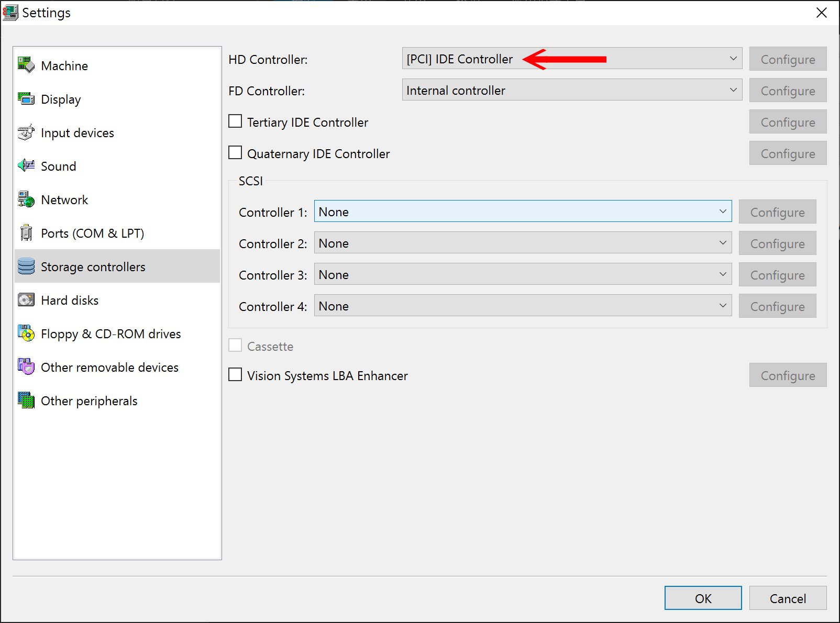Screen dimensions: 840x623
Task: Select the Input devices joystick icon
Action: click(x=26, y=132)
